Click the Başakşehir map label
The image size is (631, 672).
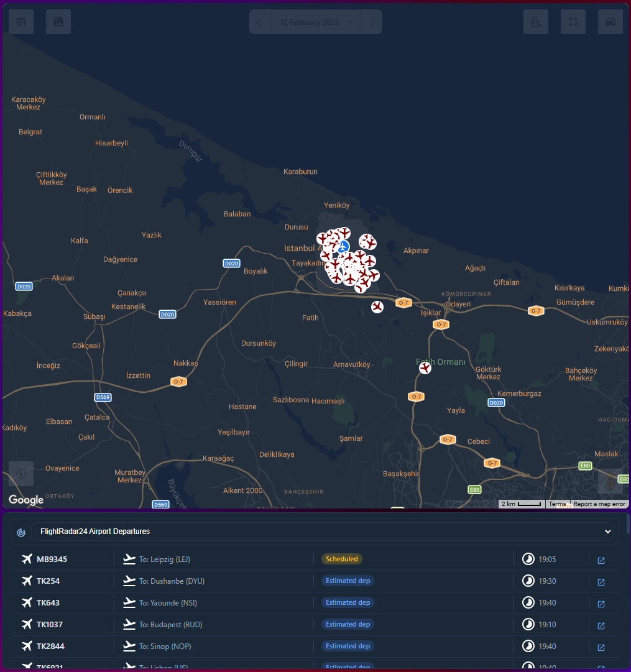pos(401,474)
